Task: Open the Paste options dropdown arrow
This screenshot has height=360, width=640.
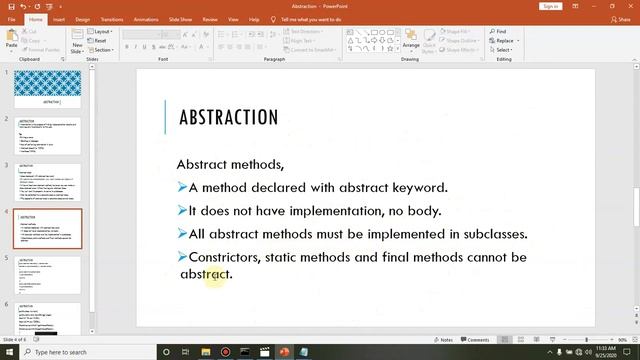Action: pyautogui.click(x=11, y=52)
